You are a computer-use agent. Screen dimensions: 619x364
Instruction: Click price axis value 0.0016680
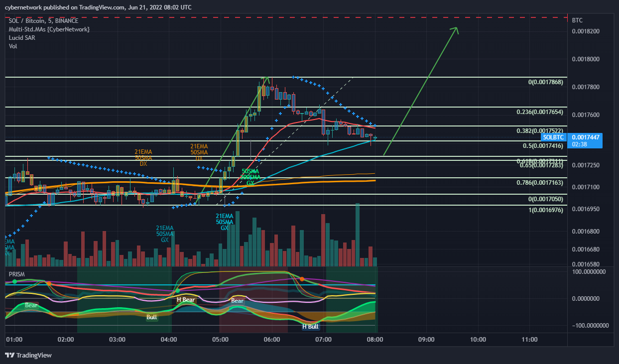586,249
